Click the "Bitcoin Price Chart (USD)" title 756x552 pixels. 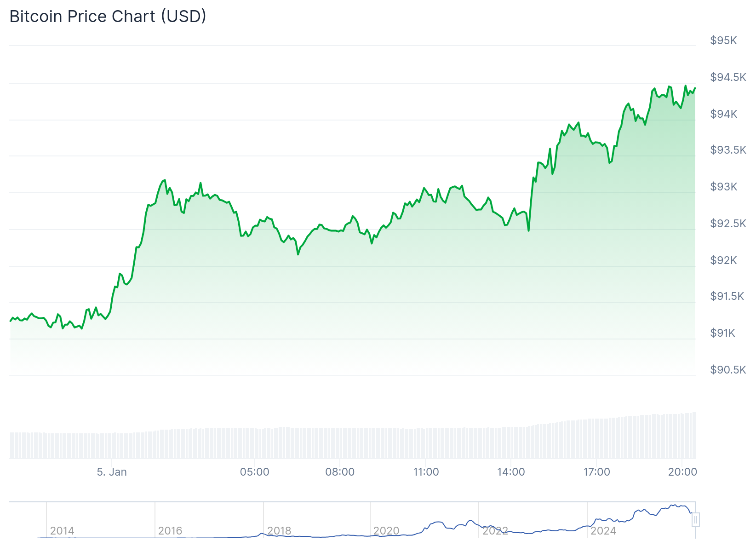click(108, 17)
